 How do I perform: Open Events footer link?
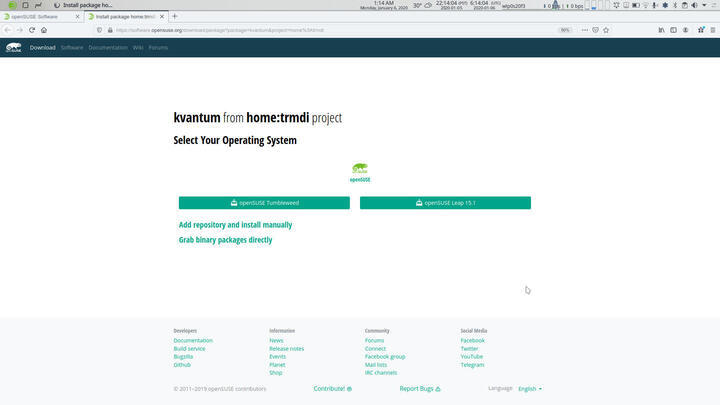click(x=277, y=356)
